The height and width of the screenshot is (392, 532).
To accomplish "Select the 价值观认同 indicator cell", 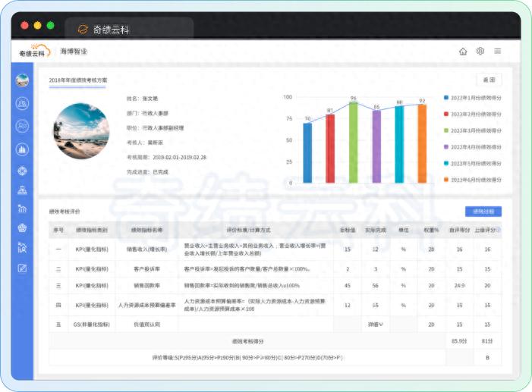I will pyautogui.click(x=146, y=325).
